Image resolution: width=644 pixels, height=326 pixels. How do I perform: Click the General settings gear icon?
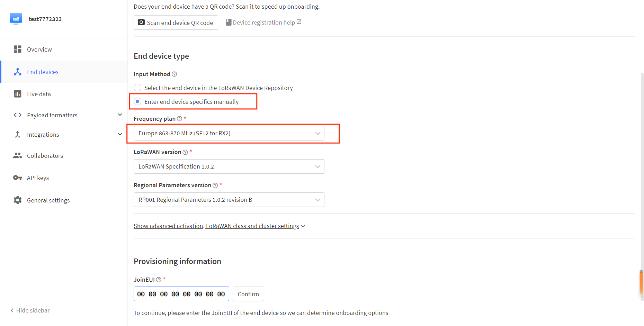click(17, 200)
